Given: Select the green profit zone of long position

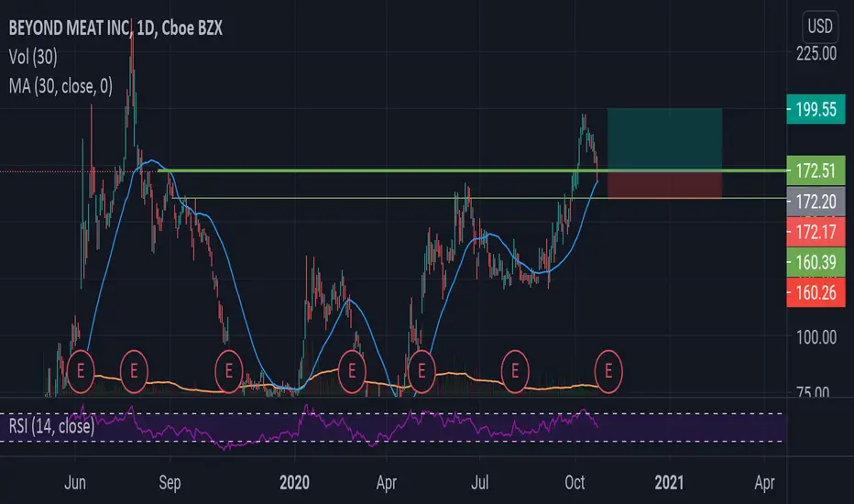Looking at the screenshot, I should click(664, 139).
